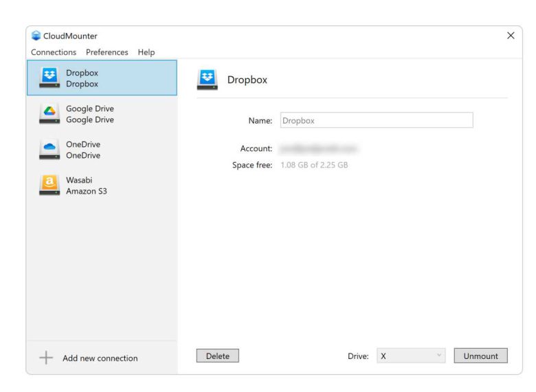536x392 pixels.
Task: Open the Connections menu
Action: click(x=56, y=52)
